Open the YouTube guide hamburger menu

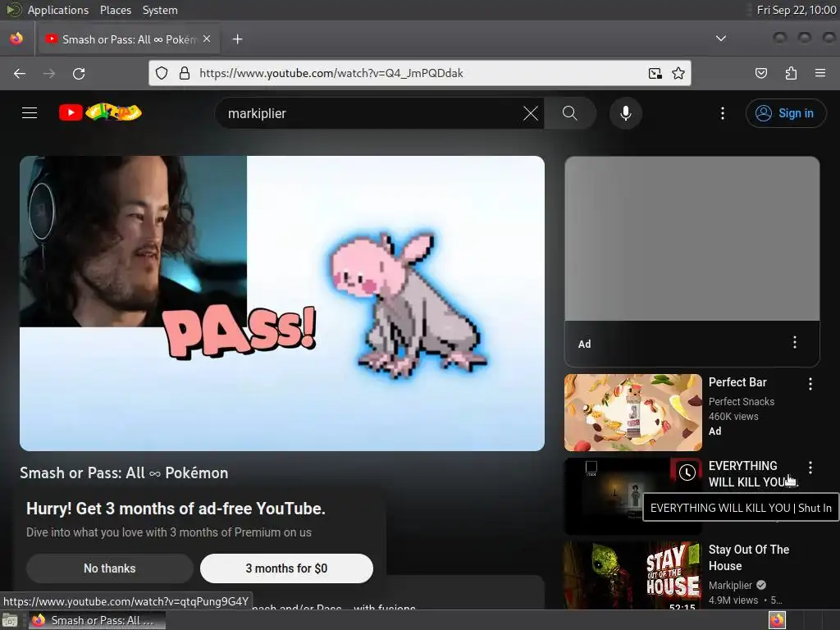pos(30,113)
